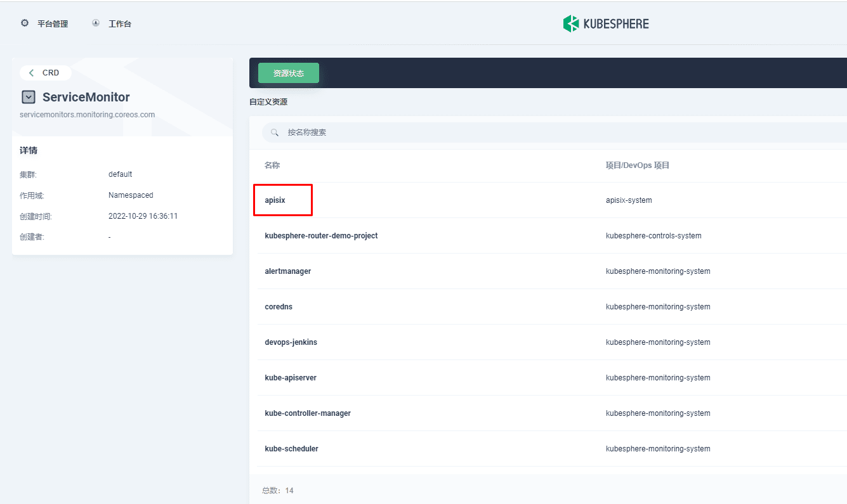Open the 平台管理 menu

click(x=53, y=24)
